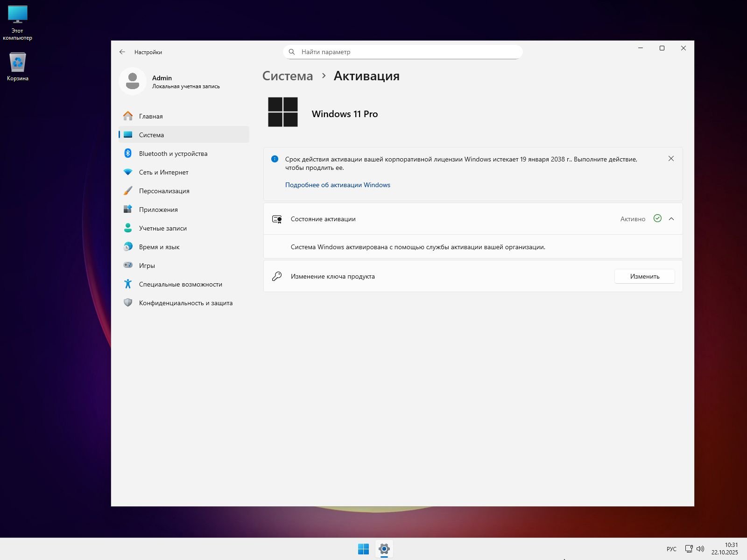747x560 pixels.
Task: Click the Games controller icon
Action: click(x=127, y=266)
